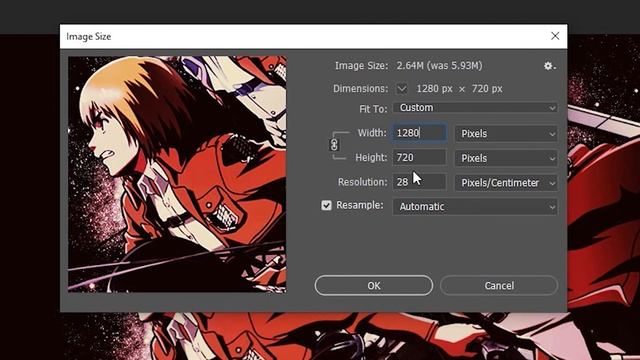Expand the Dimensions unit dropdown arrow
640x360 pixels.
point(402,89)
